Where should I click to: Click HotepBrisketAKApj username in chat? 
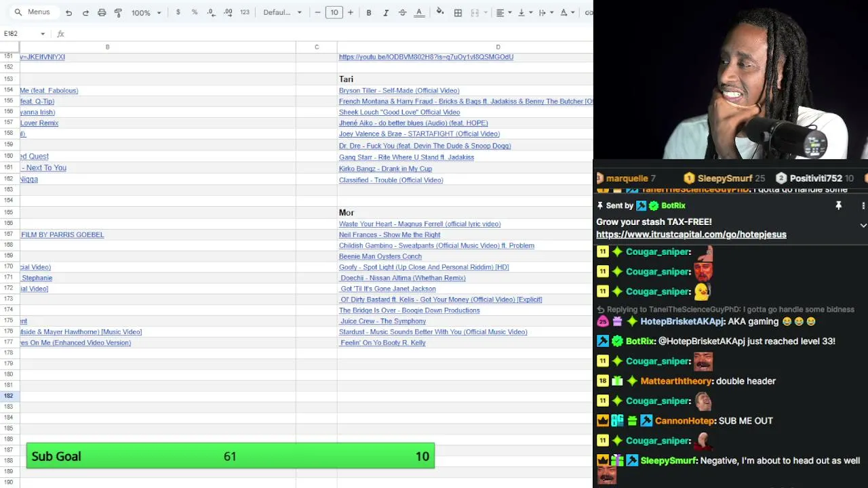pos(682,321)
